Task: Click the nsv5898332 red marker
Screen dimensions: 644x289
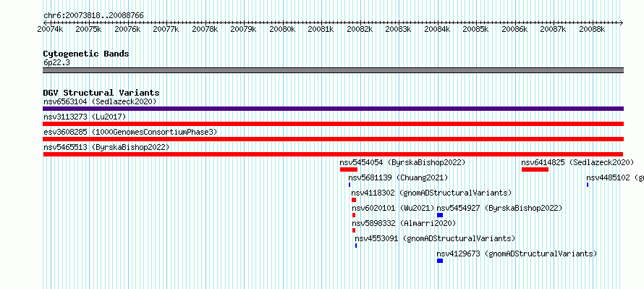Action: (x=354, y=230)
